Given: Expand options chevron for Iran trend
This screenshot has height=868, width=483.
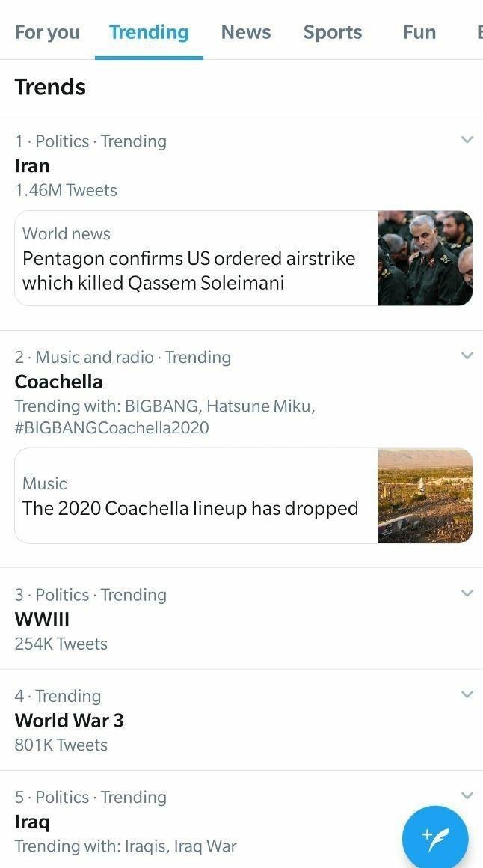Looking at the screenshot, I should [467, 140].
